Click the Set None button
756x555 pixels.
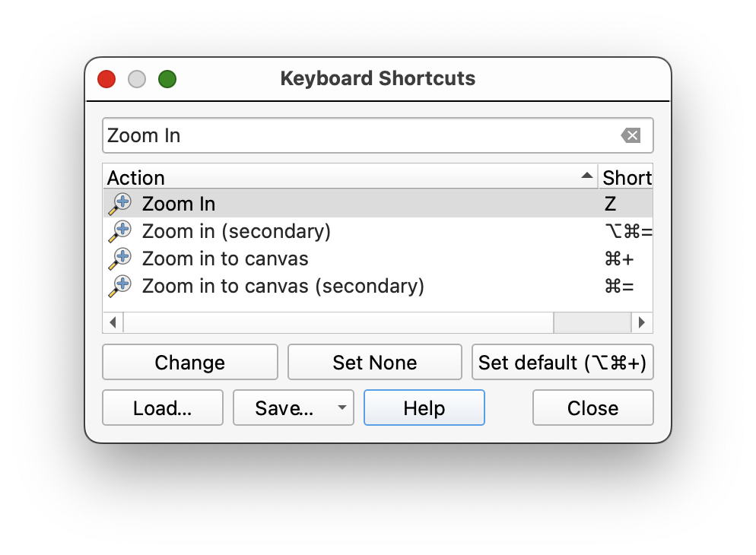pyautogui.click(x=374, y=363)
